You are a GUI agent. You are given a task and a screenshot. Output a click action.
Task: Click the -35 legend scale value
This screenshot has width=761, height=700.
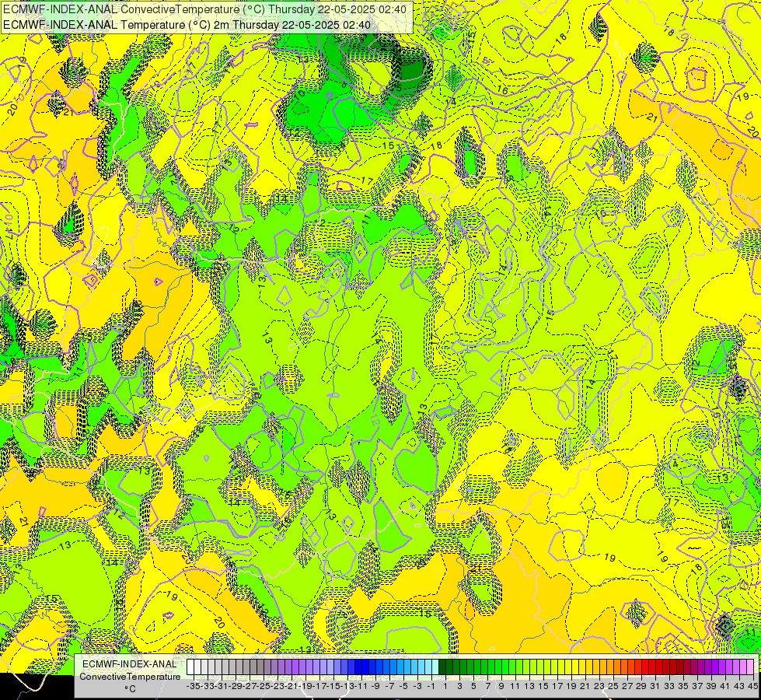193,686
